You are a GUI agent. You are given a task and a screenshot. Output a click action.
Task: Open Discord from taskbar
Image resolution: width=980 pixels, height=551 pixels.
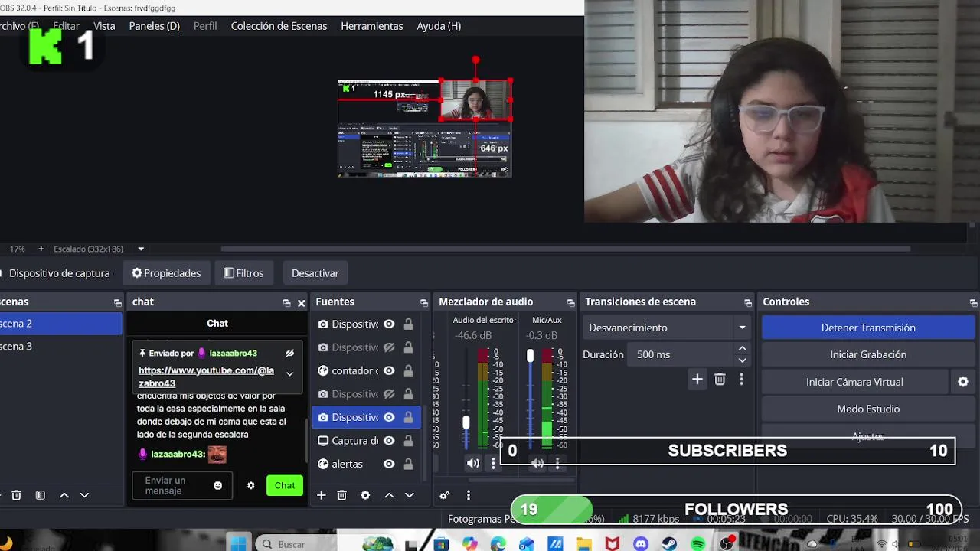pos(641,544)
